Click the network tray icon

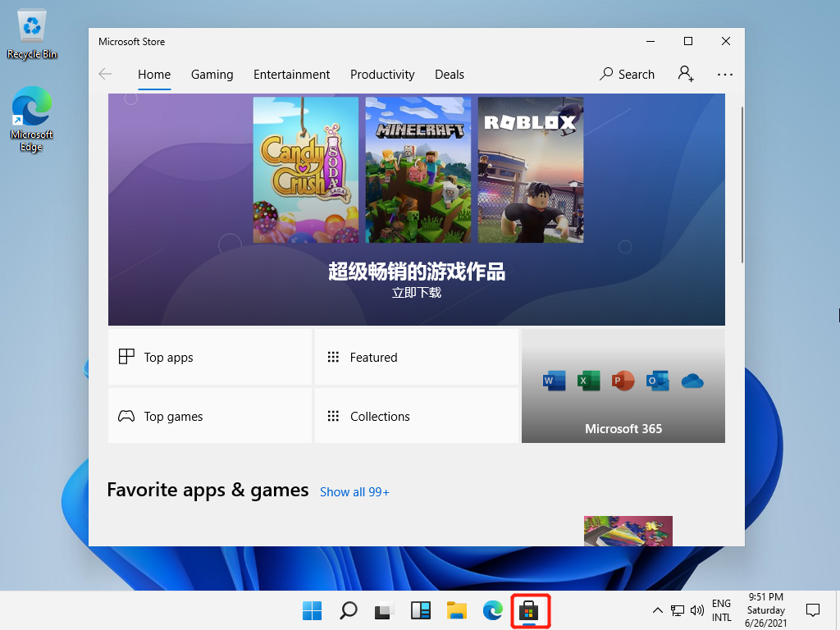click(677, 610)
